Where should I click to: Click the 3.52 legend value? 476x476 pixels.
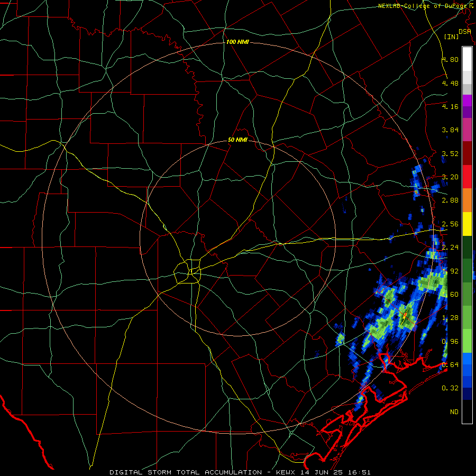(x=450, y=153)
